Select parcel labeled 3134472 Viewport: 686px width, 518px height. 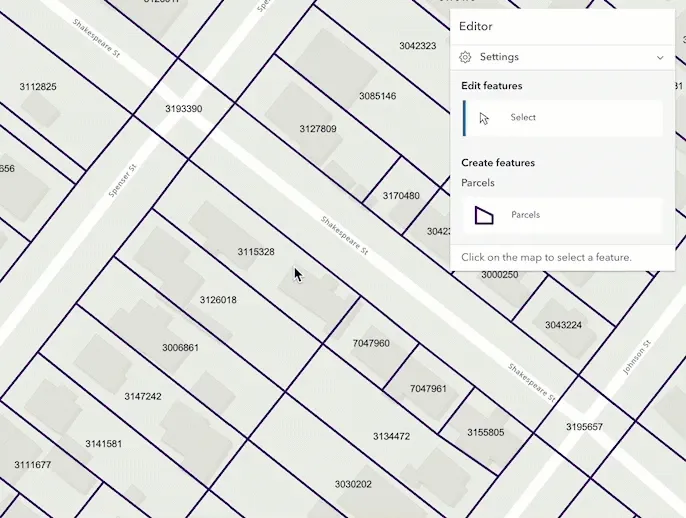click(392, 437)
